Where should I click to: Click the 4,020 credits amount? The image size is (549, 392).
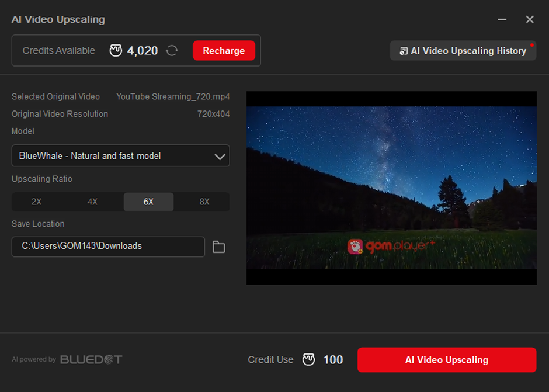click(143, 51)
